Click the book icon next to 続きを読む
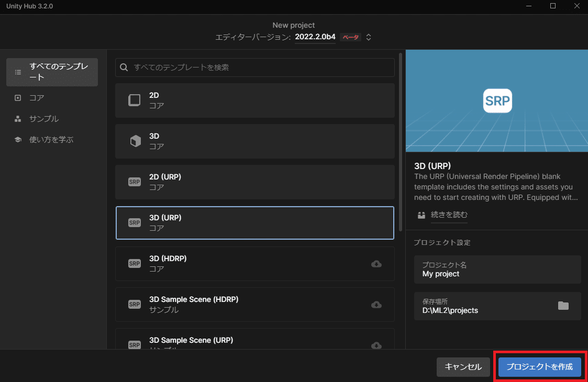The width and height of the screenshot is (588, 382). pos(420,215)
